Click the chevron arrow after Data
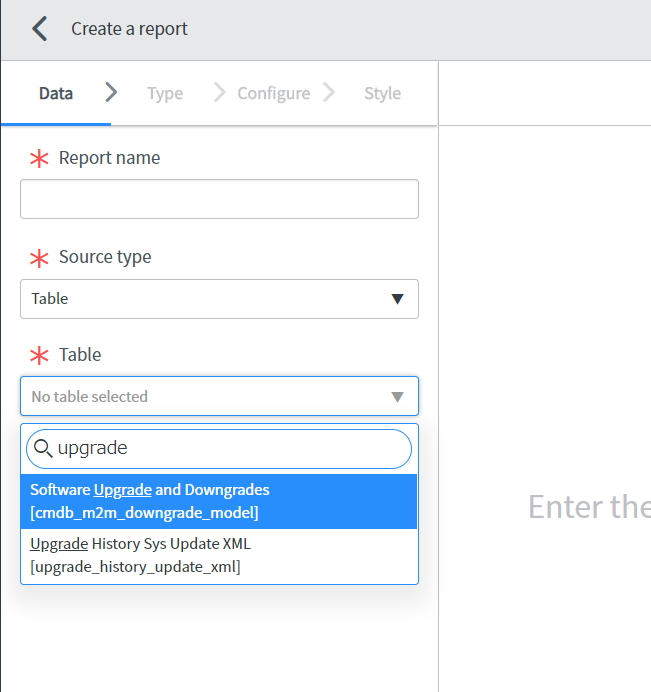Screen dimensions: 651x692 tap(111, 93)
